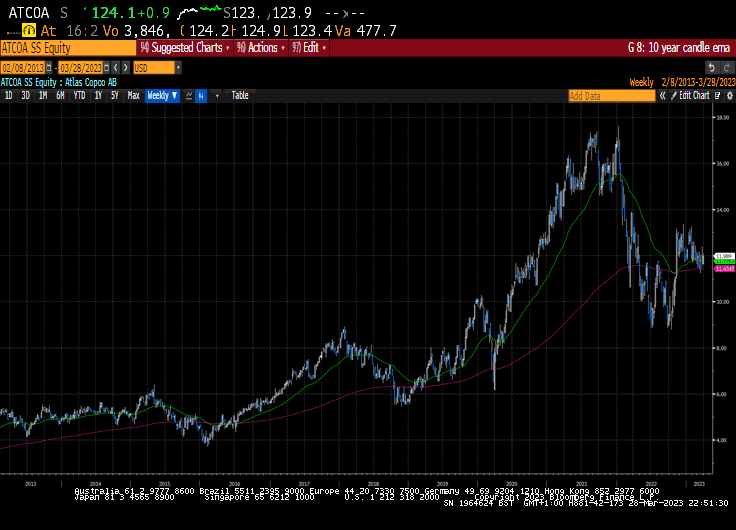
Task: Click the USD currency field
Action: (154, 68)
